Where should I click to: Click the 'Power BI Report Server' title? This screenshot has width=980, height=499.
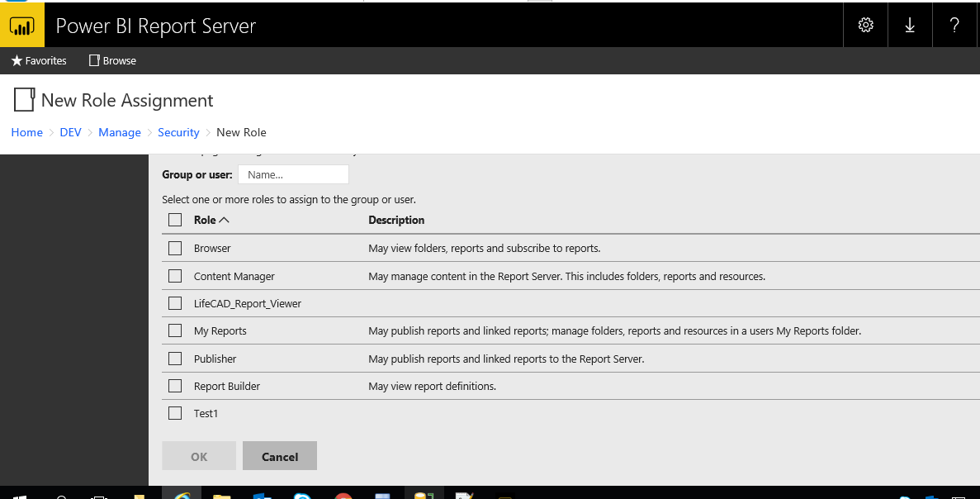click(155, 26)
